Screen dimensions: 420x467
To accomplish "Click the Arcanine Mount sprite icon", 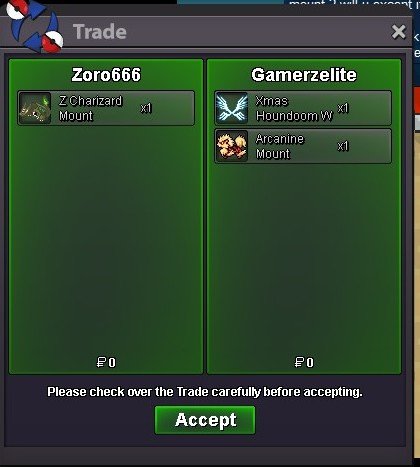I will [x=232, y=146].
